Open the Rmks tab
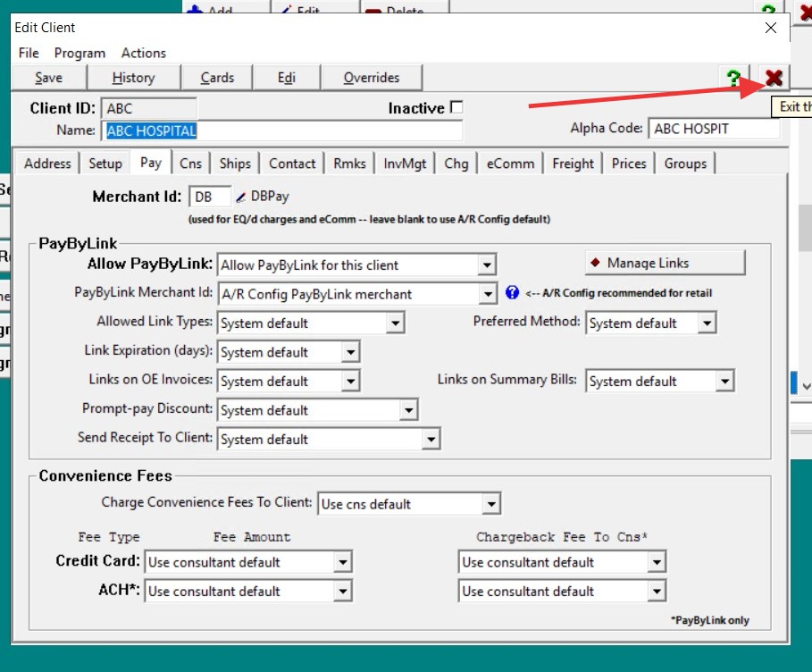The height and width of the screenshot is (672, 812). [349, 164]
